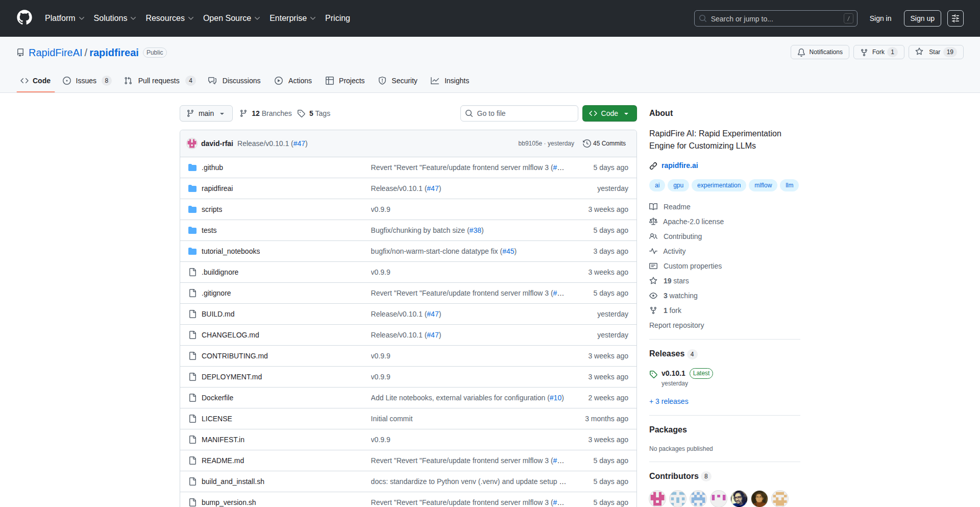Open the Pricing page
The image size is (980, 507).
click(x=337, y=18)
